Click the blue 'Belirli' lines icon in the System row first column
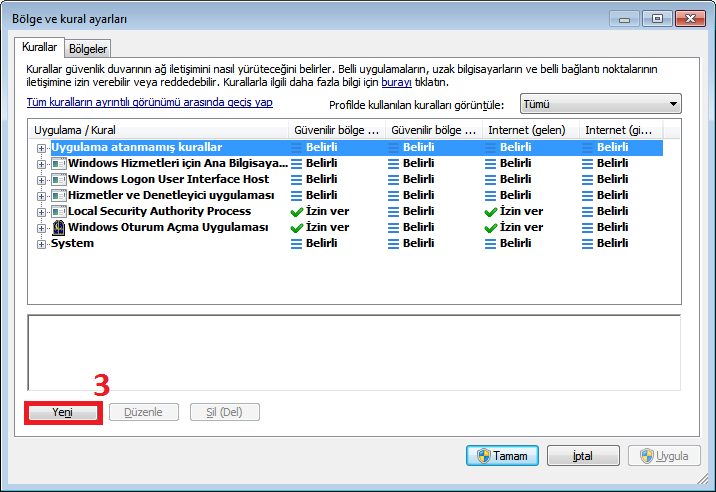The width and height of the screenshot is (716, 492). tap(297, 244)
